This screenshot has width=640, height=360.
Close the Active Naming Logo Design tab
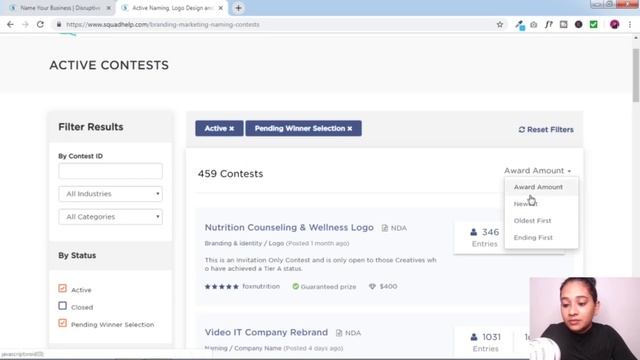[220, 8]
